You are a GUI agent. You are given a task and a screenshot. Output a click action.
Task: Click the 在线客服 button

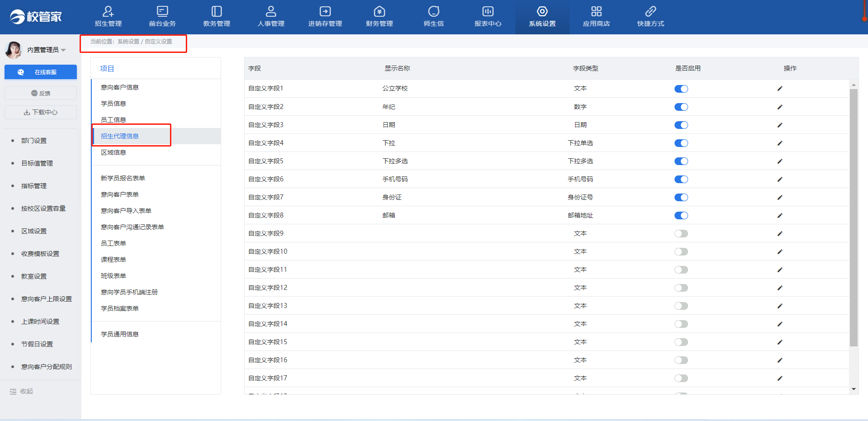point(41,72)
